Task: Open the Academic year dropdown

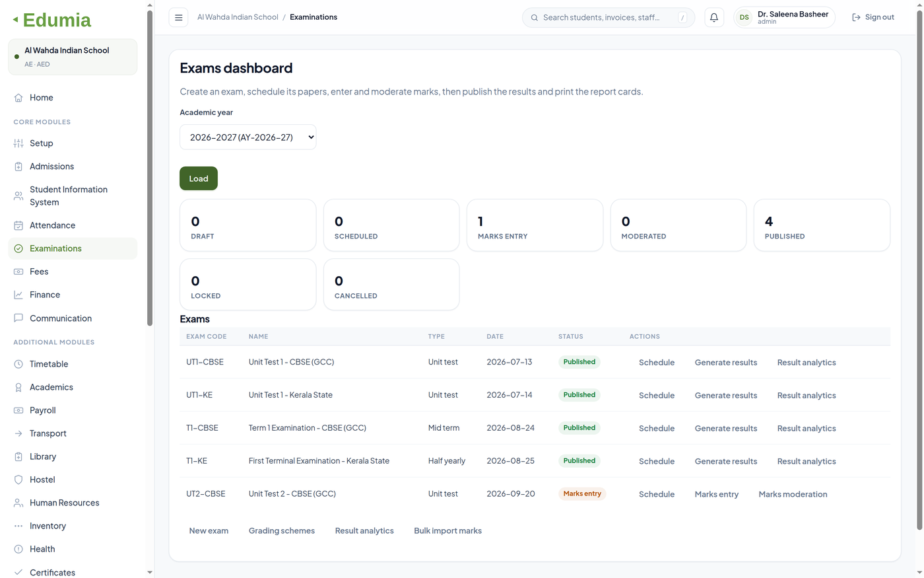Action: point(248,137)
